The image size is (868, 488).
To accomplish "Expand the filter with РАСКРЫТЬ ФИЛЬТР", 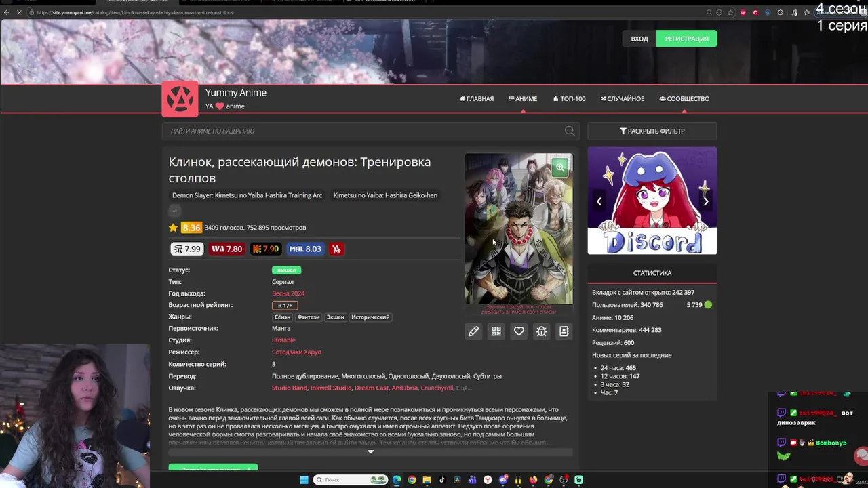I will 652,131.
